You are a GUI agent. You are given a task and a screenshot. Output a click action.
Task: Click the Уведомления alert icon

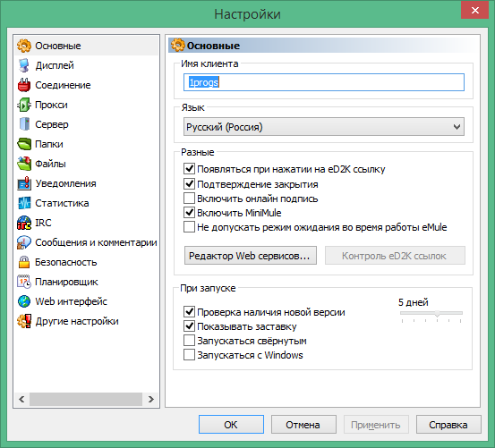[x=24, y=183]
